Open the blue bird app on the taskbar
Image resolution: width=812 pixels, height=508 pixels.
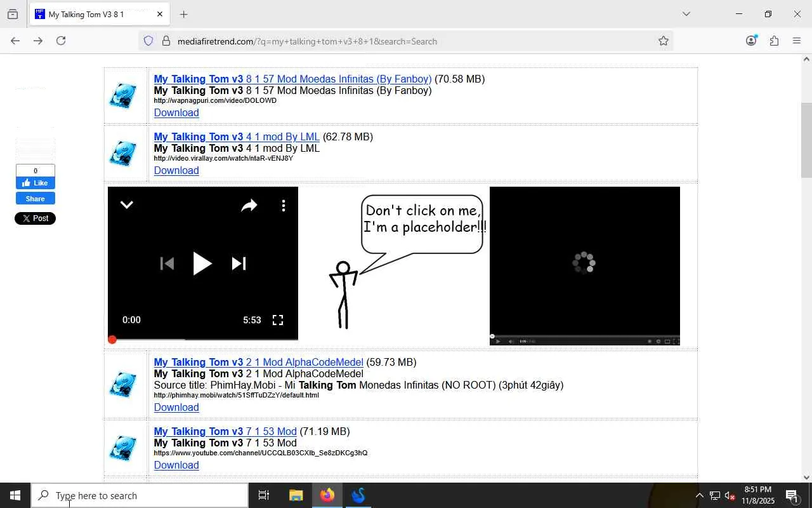tap(358, 495)
